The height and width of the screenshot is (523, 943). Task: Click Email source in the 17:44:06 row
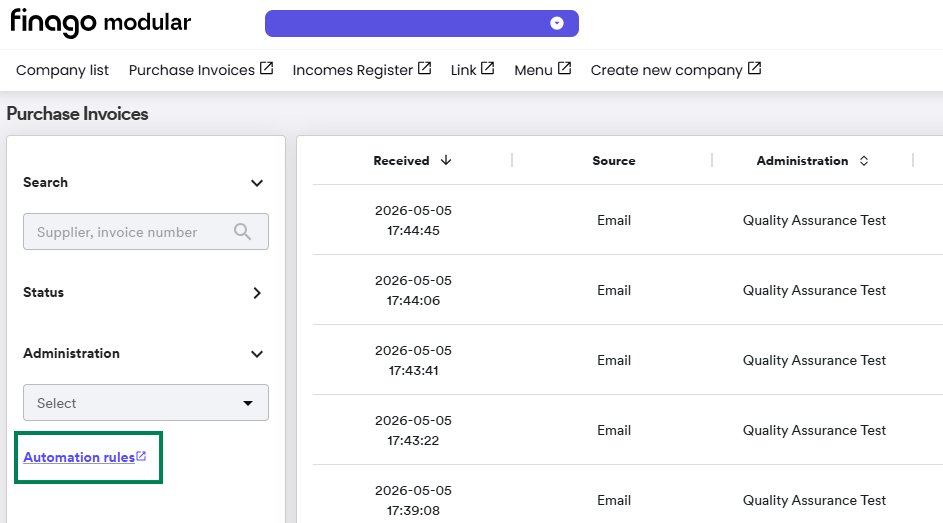tap(614, 290)
